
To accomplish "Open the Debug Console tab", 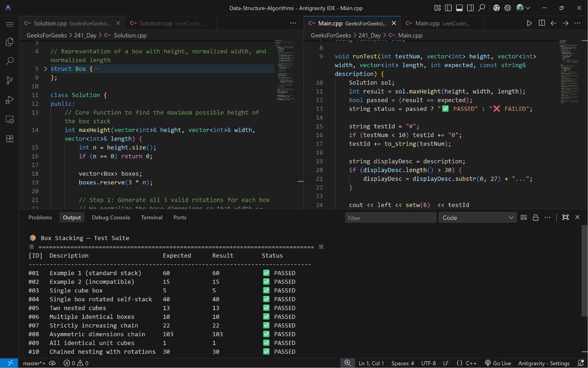I will click(111, 217).
